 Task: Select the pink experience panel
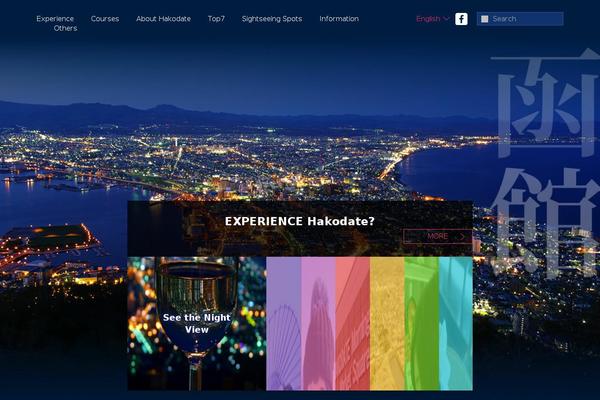click(318, 323)
